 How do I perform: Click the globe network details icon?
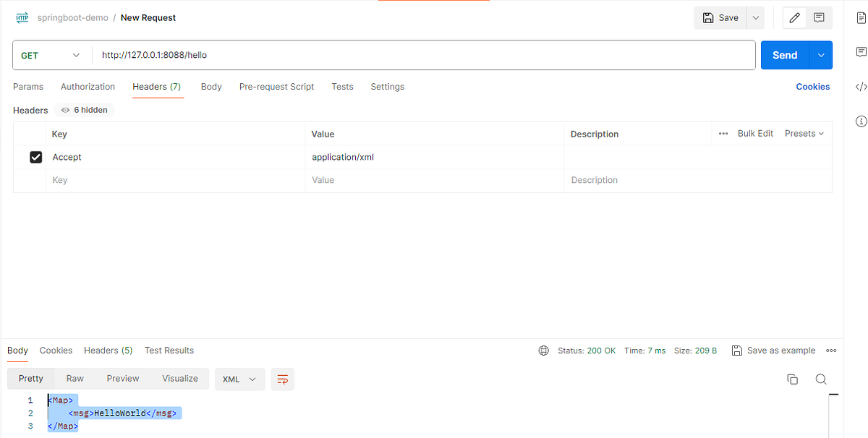click(x=543, y=350)
